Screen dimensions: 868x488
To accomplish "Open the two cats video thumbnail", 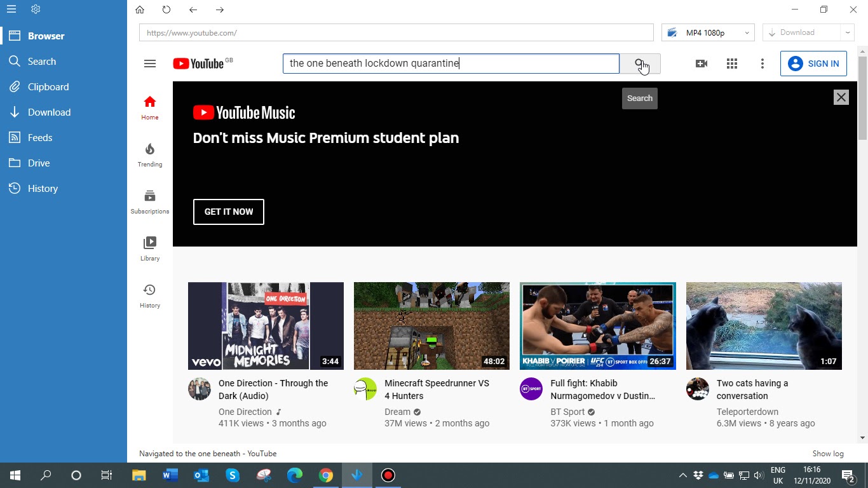I will pyautogui.click(x=764, y=326).
